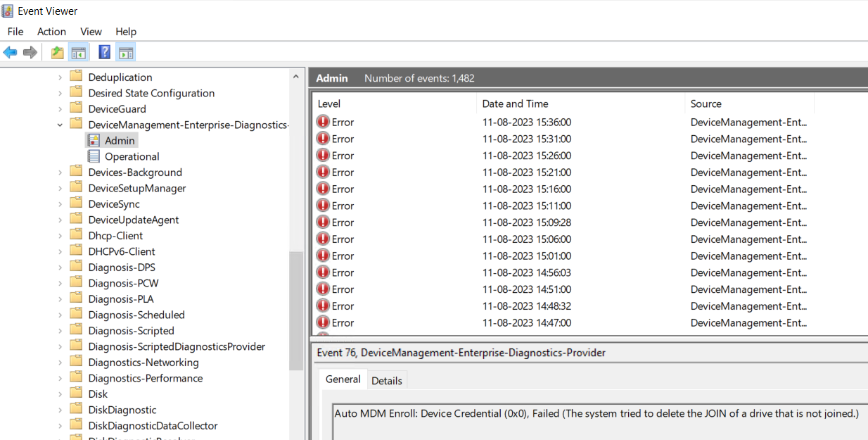
Task: Sort events by the Source column header
Action: coord(706,103)
